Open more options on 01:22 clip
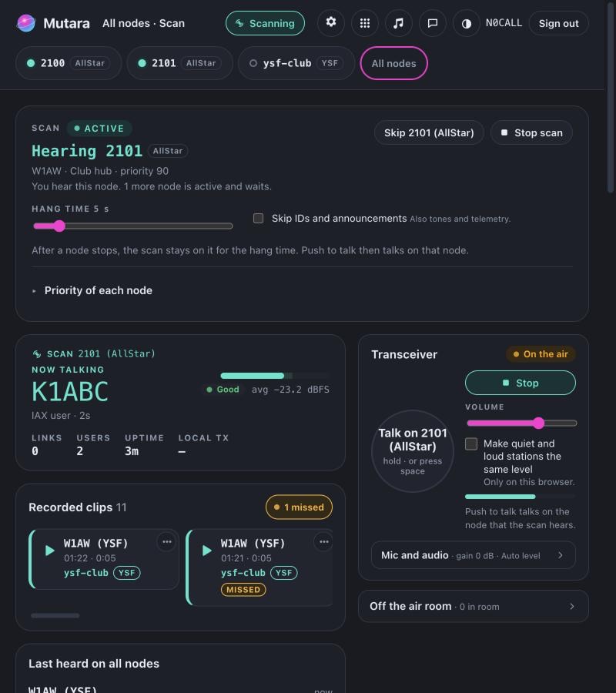616x693 pixels. click(x=167, y=542)
